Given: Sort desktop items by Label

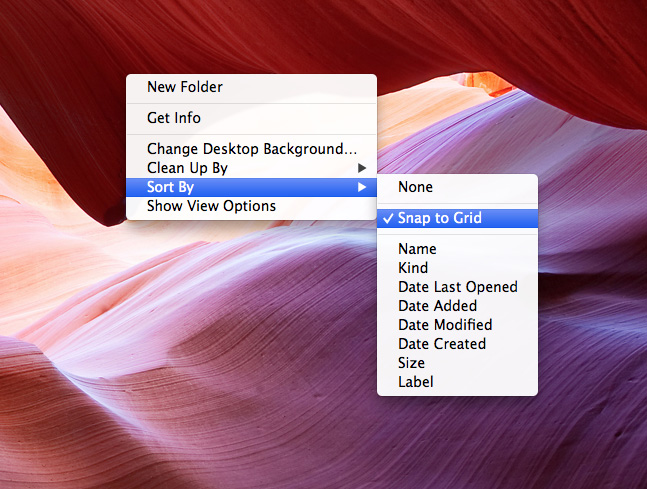Looking at the screenshot, I should tap(457, 382).
